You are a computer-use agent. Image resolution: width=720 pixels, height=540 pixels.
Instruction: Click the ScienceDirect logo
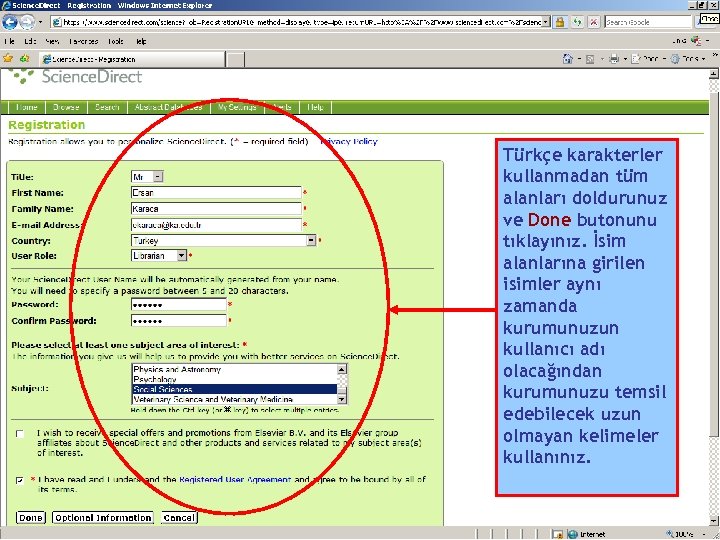pos(76,76)
